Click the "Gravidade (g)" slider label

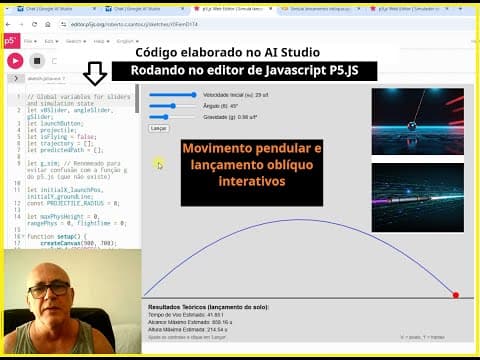pyautogui.click(x=230, y=117)
